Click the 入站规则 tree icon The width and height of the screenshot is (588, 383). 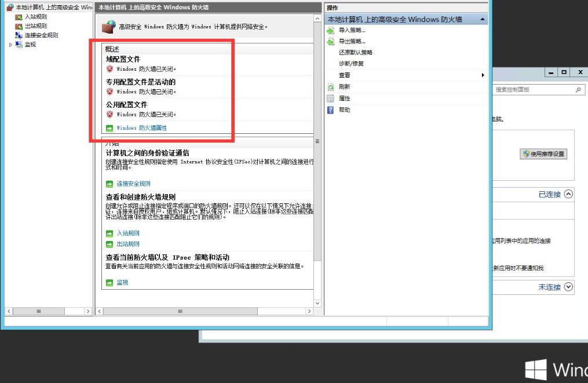(19, 17)
